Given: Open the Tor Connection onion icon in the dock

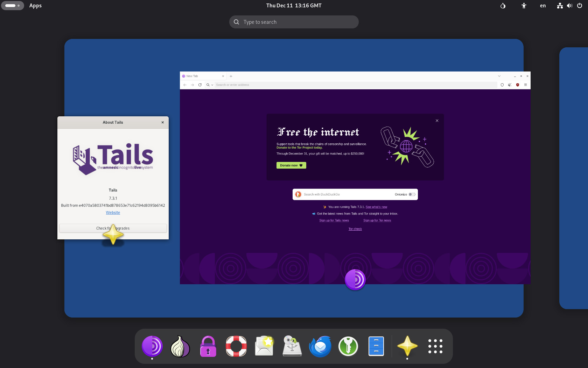Looking at the screenshot, I should coord(180,346).
